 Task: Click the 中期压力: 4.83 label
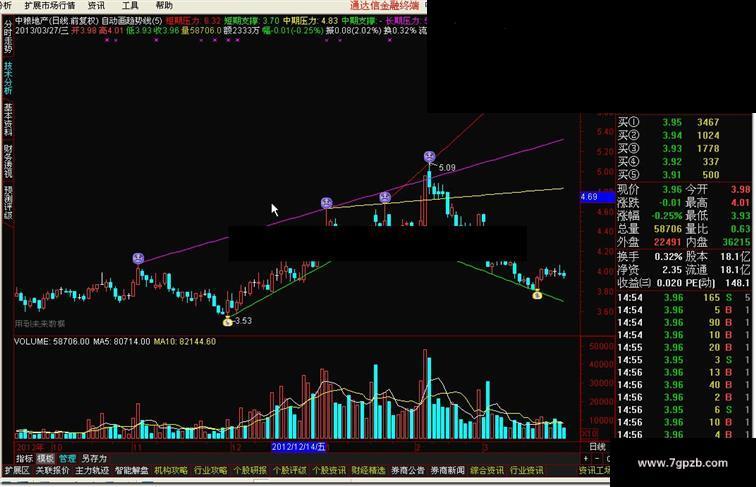[310, 21]
